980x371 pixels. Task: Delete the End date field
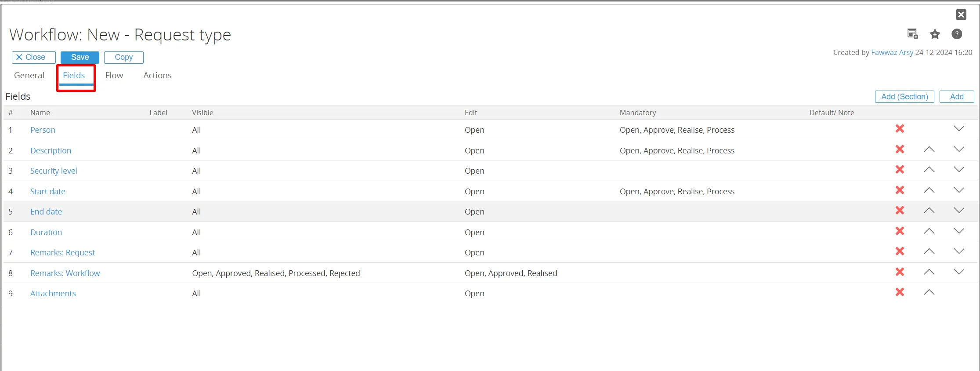[900, 211]
